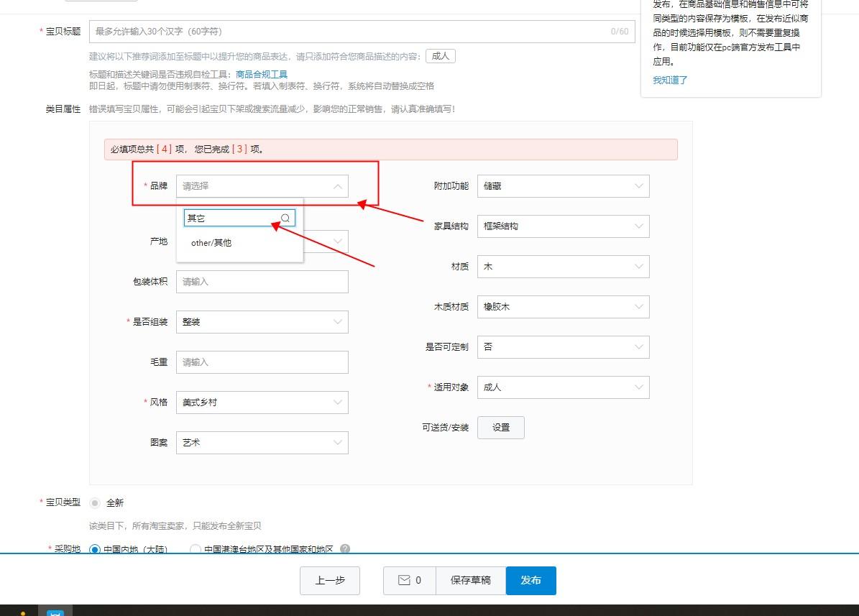
Task: Open the 商品合规工具 link
Action: (x=262, y=74)
